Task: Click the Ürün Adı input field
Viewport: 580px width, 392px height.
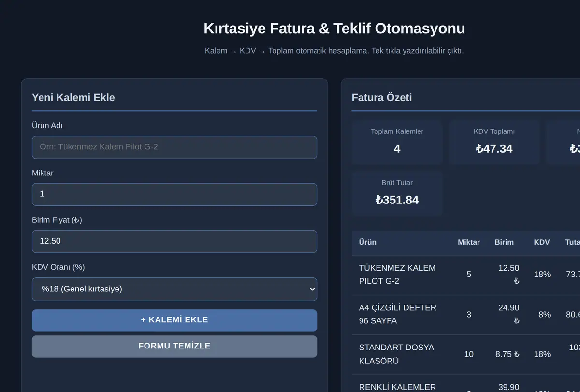Action: point(174,147)
